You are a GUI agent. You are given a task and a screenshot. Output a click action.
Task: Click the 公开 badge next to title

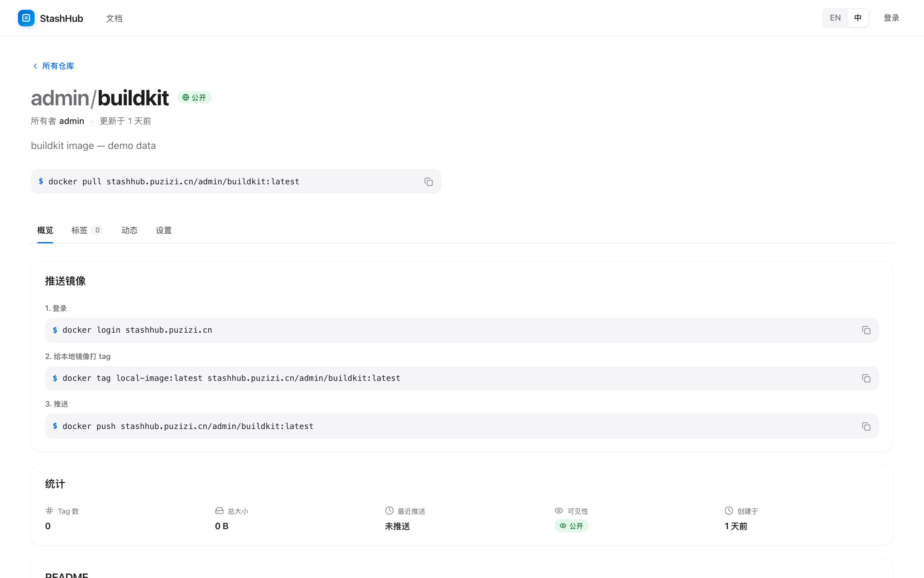(194, 98)
